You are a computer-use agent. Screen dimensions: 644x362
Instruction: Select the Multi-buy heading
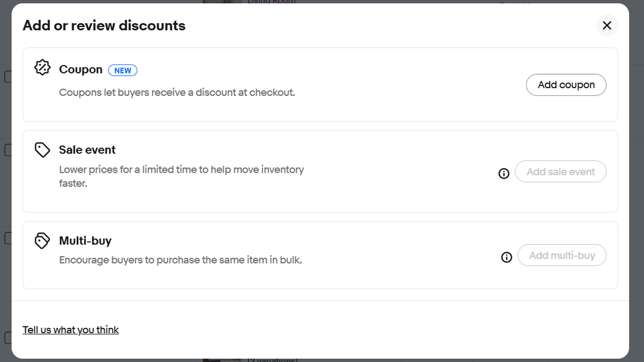pyautogui.click(x=85, y=240)
